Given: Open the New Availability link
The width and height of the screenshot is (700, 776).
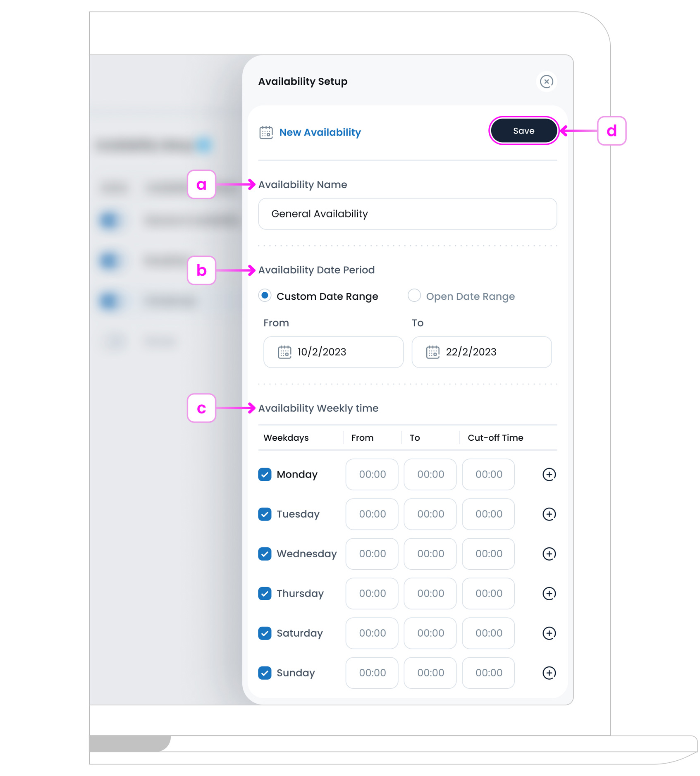Looking at the screenshot, I should click(320, 132).
